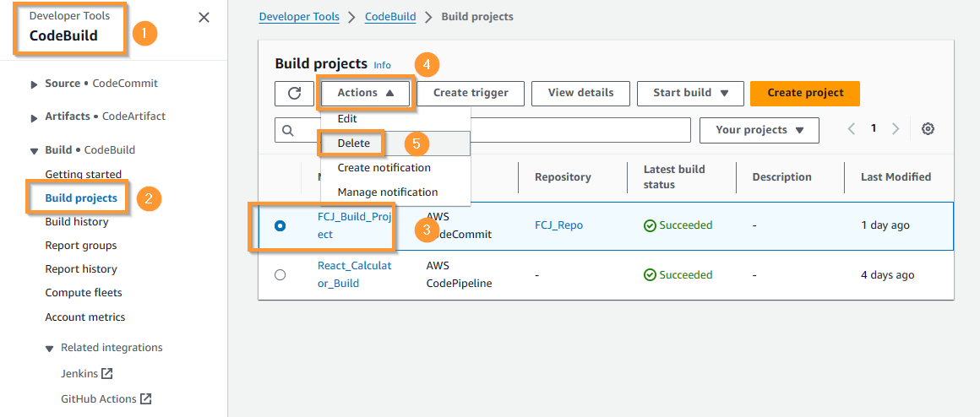
Task: Click the Latest build status column header
Action: pyautogui.click(x=674, y=177)
